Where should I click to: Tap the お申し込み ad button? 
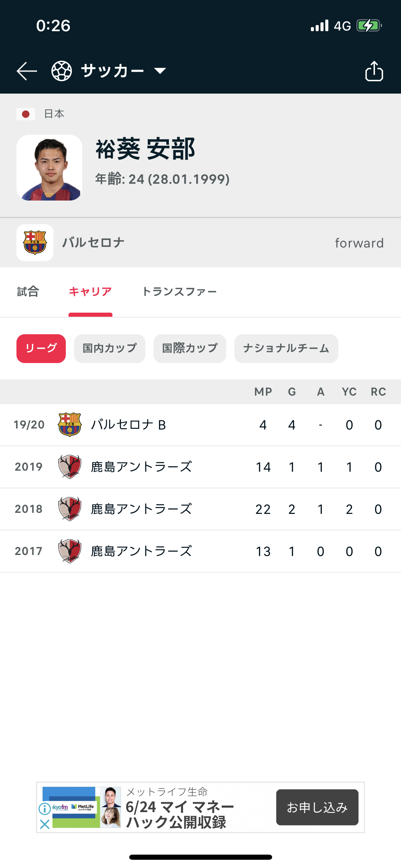tap(317, 807)
